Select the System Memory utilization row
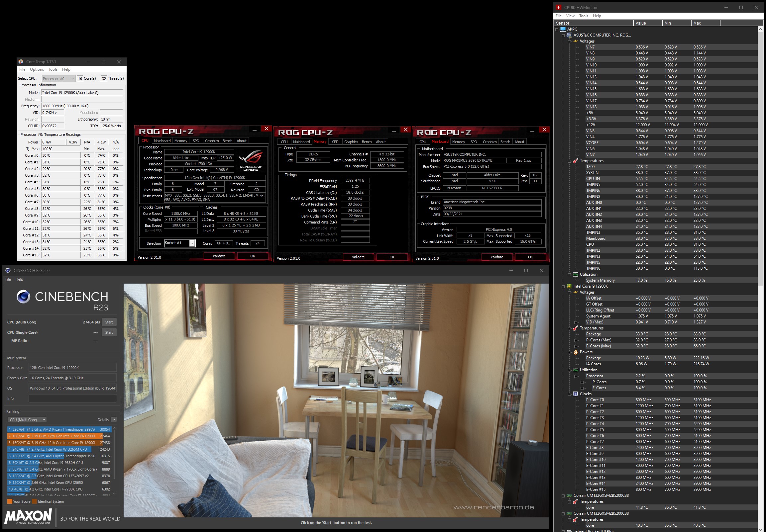766x532 pixels. pos(671,280)
